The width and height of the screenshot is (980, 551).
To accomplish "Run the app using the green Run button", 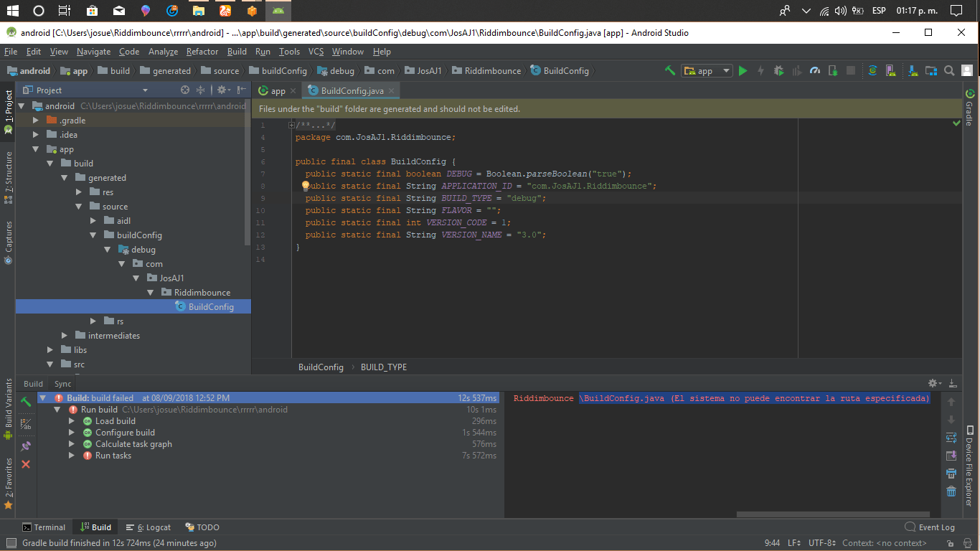I will tap(743, 70).
